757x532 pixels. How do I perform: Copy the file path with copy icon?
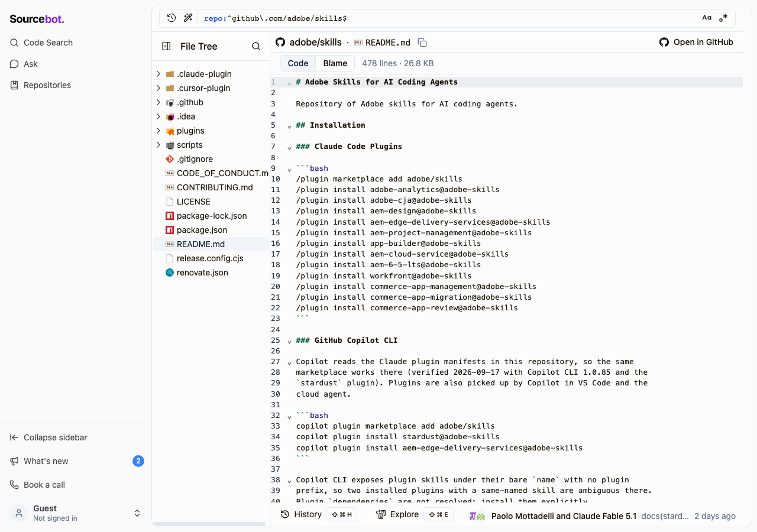[x=422, y=43]
